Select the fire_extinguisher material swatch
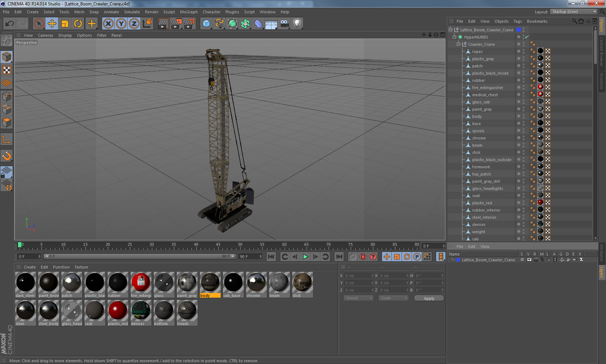The width and height of the screenshot is (606, 364). coord(141,285)
